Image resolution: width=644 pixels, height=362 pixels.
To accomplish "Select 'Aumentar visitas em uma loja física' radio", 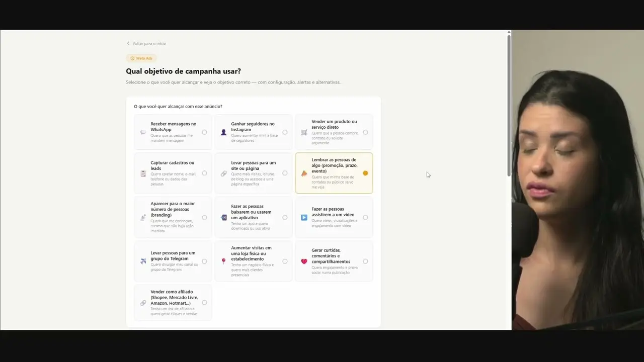I will coord(285,261).
